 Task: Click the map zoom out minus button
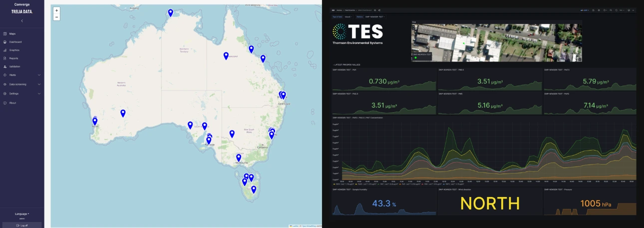pyautogui.click(x=56, y=17)
